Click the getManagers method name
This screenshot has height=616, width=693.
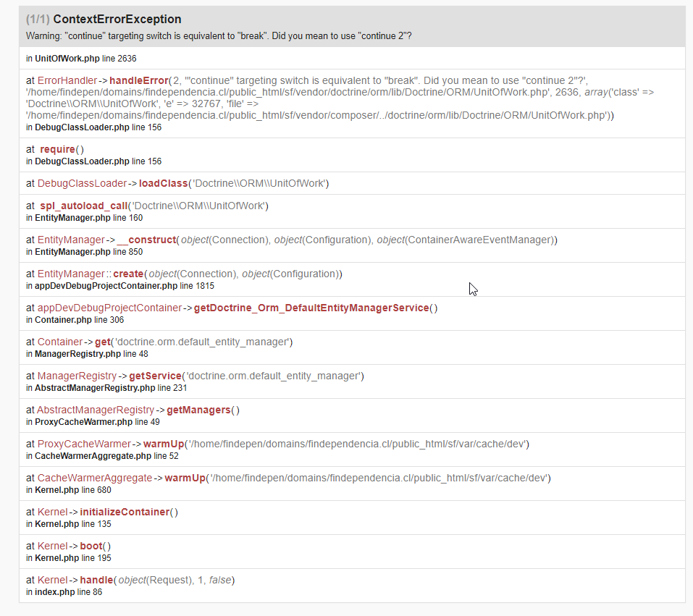coord(198,410)
